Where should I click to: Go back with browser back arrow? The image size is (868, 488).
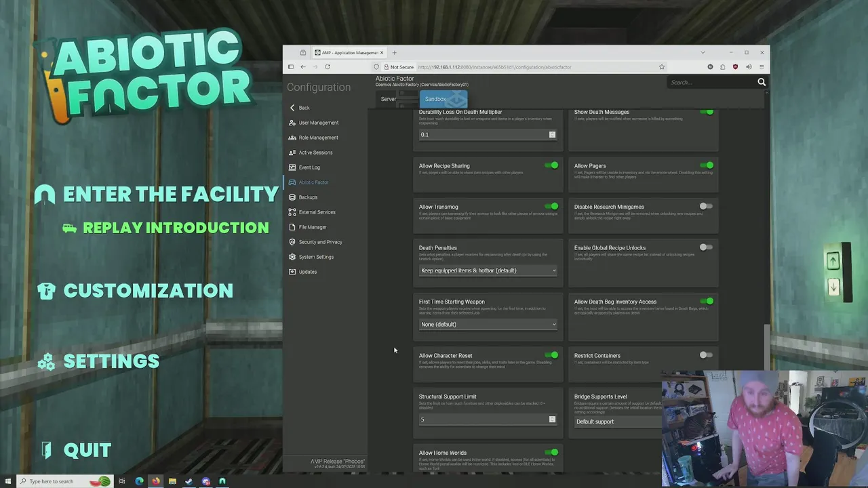(303, 66)
